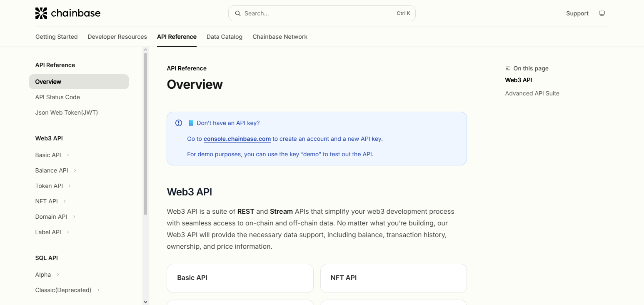Expand the Domain API sidebar chevron
Viewport: 644px width, 305px height.
(x=74, y=217)
